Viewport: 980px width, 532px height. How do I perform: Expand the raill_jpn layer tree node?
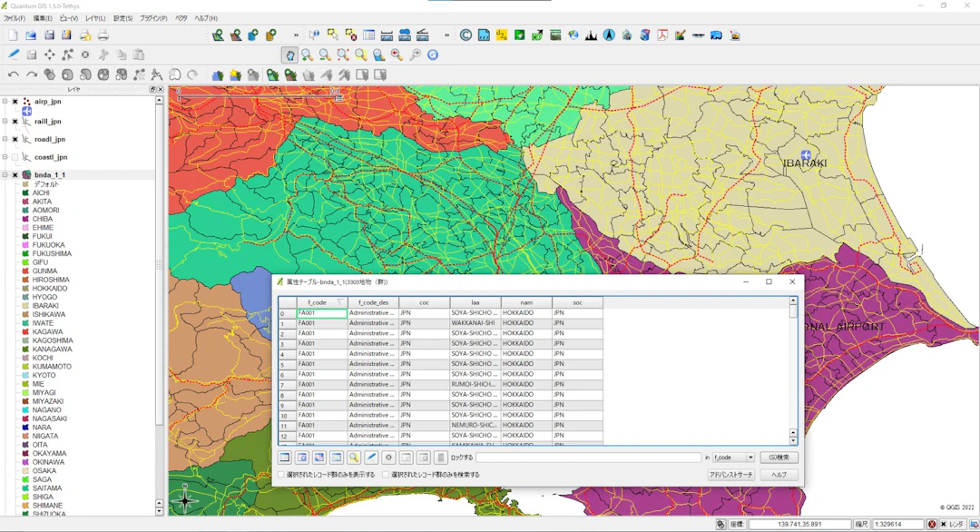[x=5, y=122]
